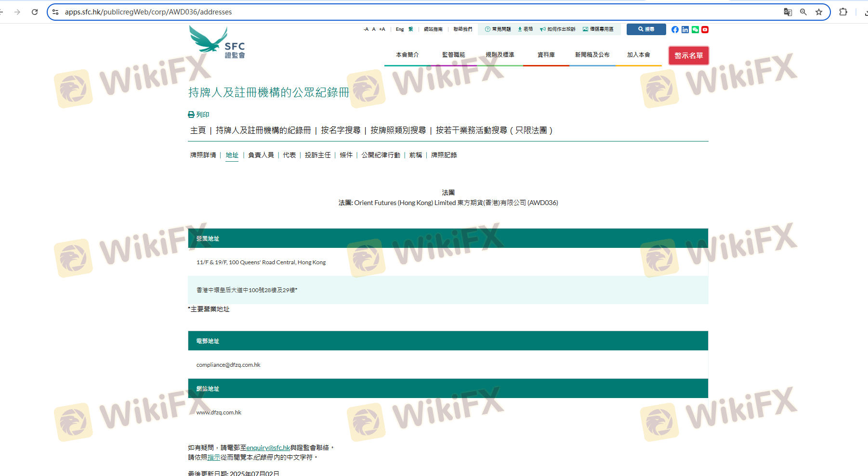Reload the page

35,12
